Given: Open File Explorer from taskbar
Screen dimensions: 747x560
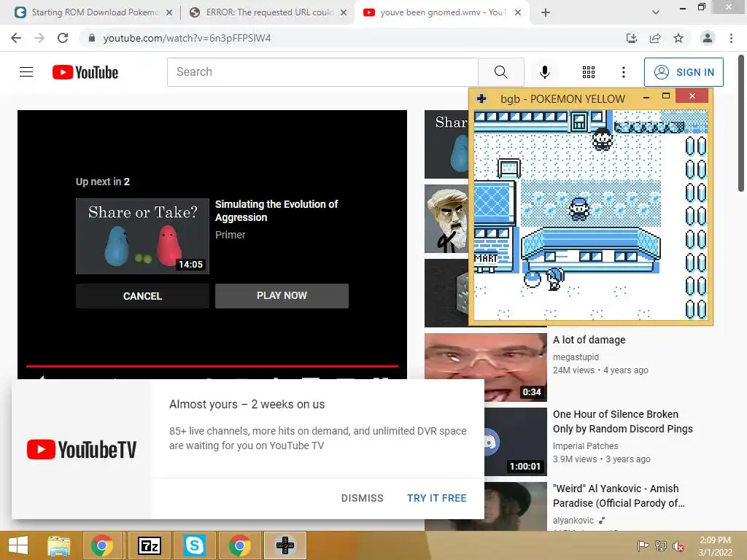Looking at the screenshot, I should pyautogui.click(x=58, y=545).
